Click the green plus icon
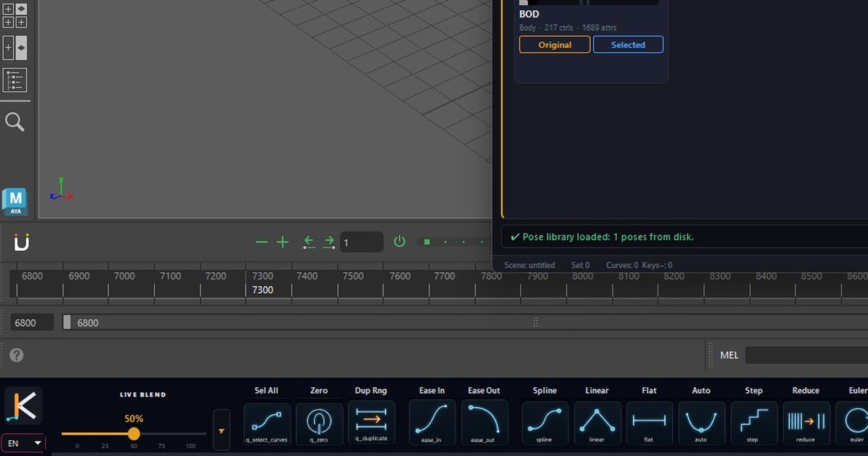868x456 pixels. (283, 242)
